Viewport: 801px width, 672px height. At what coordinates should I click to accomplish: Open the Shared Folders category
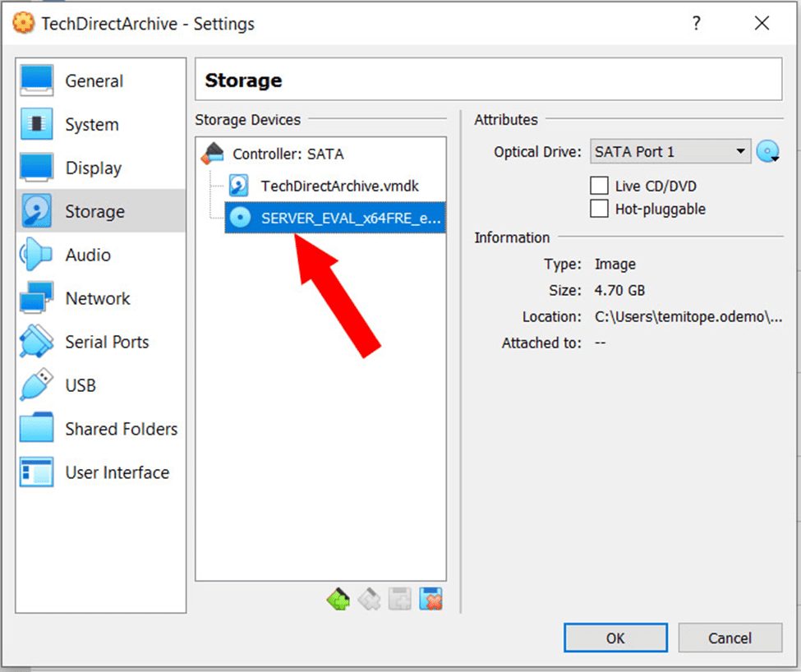pos(100,428)
